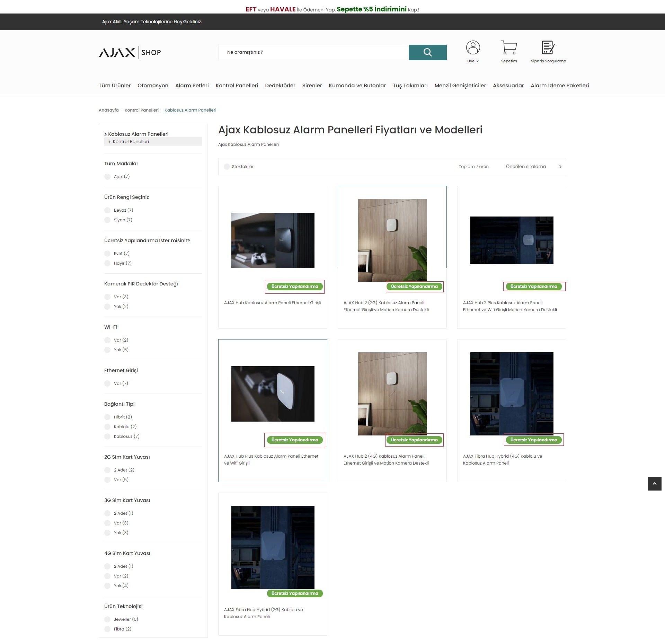Open the Fibra Hub Hybrid (4G) product image

click(512, 394)
